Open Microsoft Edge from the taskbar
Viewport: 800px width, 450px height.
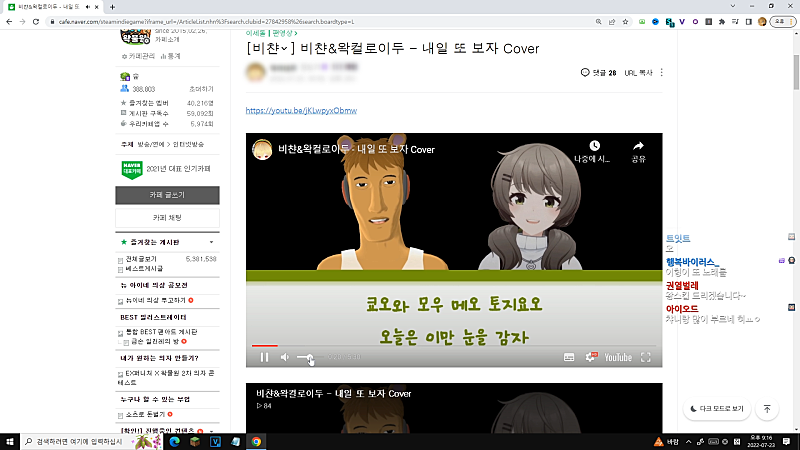174,441
